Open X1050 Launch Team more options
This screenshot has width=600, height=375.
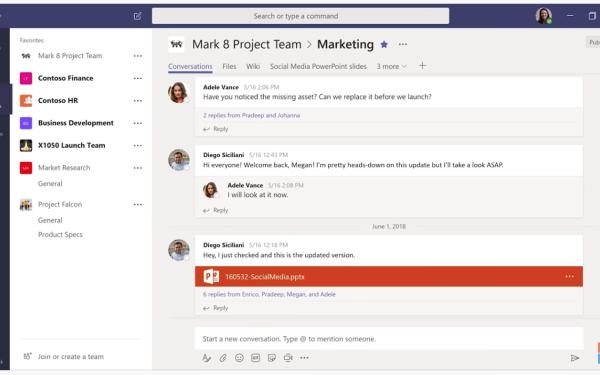click(138, 145)
